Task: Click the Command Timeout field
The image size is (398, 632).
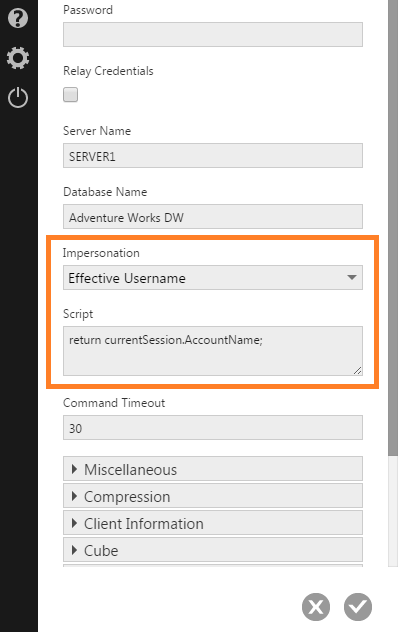Action: click(x=213, y=428)
